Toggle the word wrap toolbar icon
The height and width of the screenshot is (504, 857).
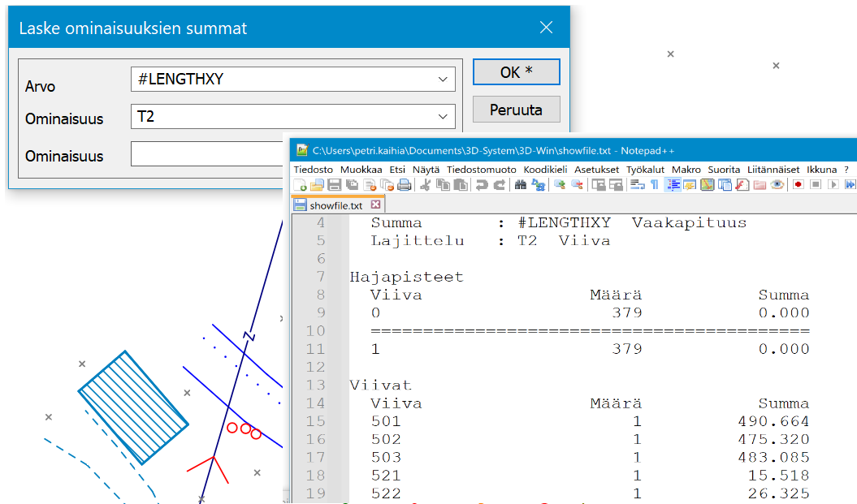pos(637,185)
